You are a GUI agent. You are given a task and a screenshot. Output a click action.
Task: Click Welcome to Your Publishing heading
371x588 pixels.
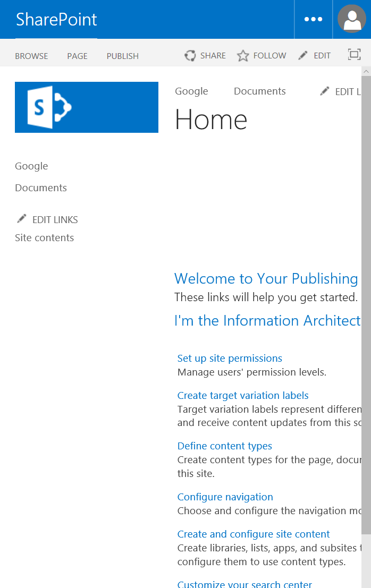(266, 279)
